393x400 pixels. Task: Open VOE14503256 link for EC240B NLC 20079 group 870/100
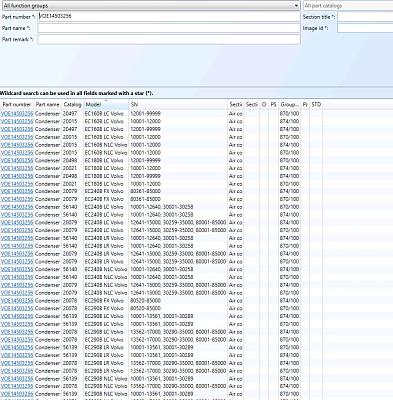tap(17, 293)
